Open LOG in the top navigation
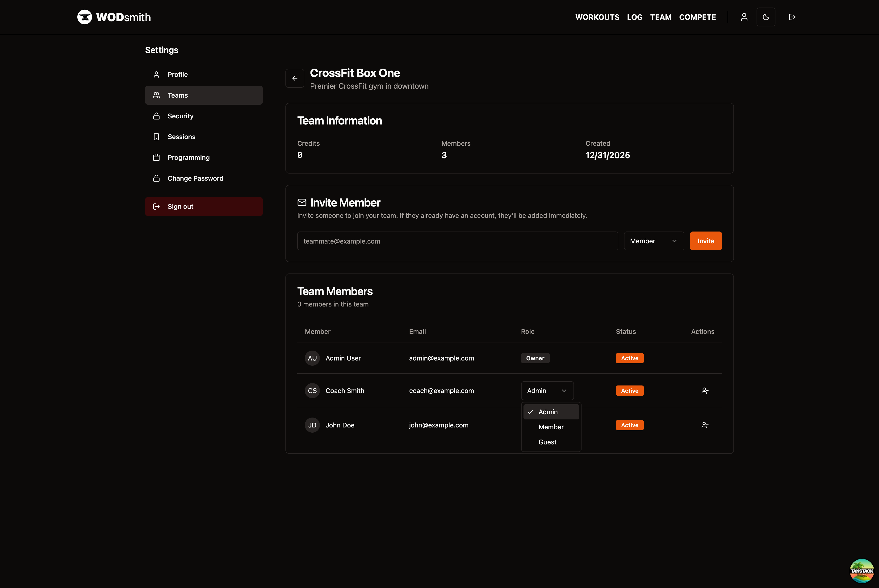This screenshot has width=879, height=588. pos(634,17)
